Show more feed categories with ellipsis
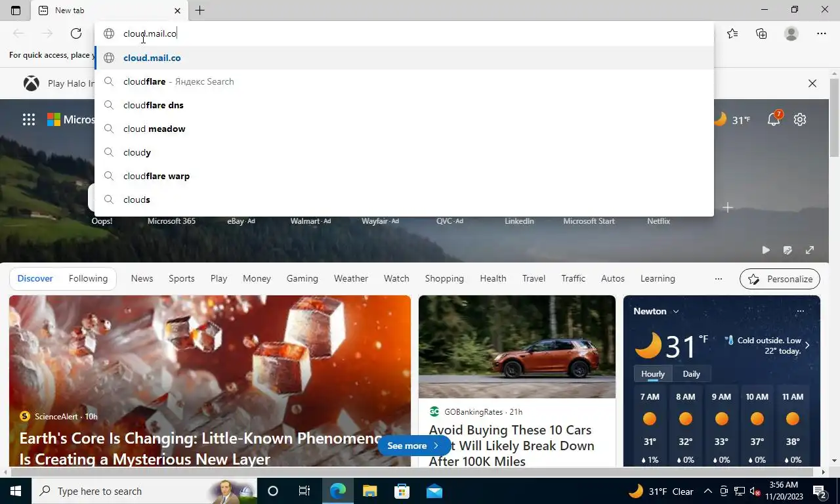The image size is (840, 504). (719, 279)
